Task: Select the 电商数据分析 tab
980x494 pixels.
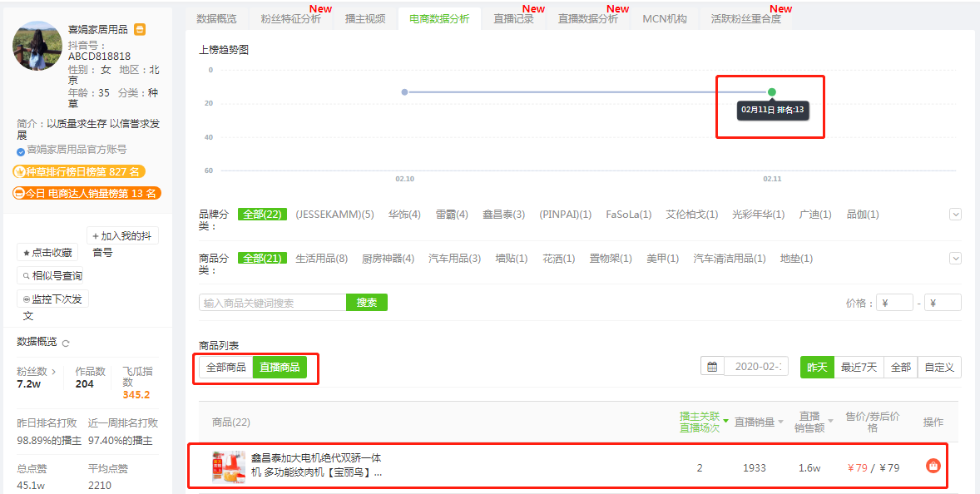Action: tap(439, 19)
